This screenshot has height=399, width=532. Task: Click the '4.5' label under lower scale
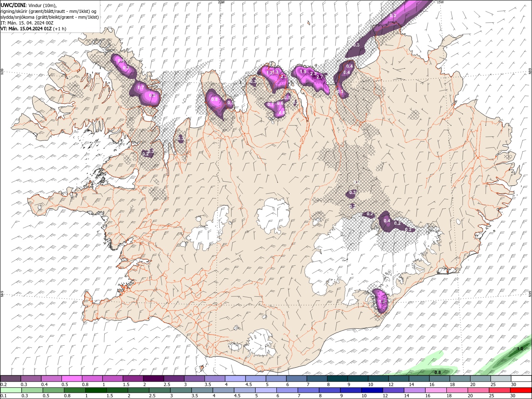coord(236,396)
